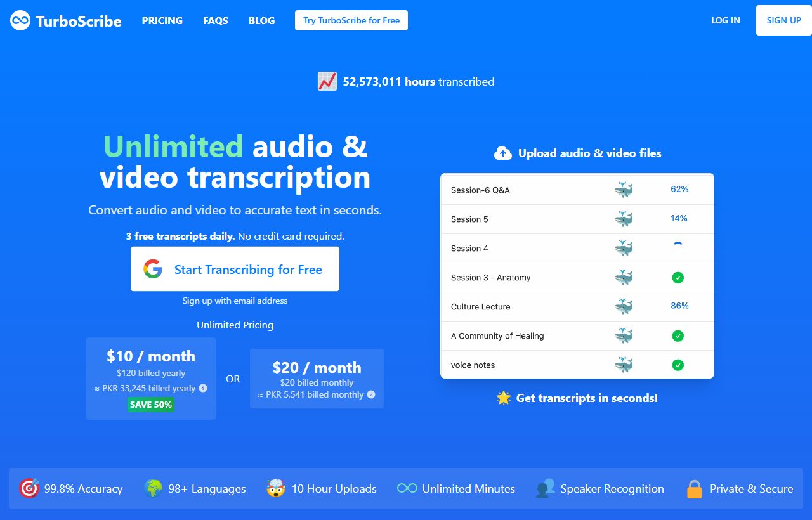Click the "Get transcripts in seconds!" text
This screenshot has height=520, width=812.
click(587, 398)
